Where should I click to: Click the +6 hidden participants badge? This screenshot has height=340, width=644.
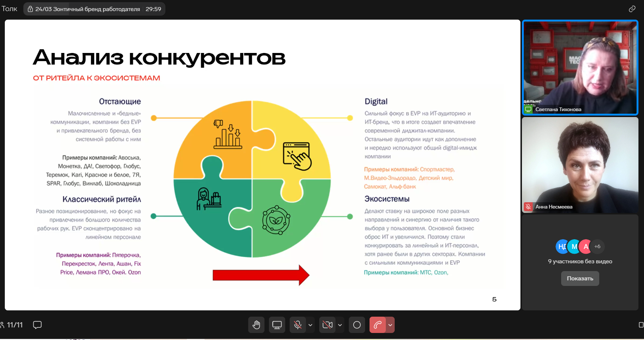click(597, 246)
